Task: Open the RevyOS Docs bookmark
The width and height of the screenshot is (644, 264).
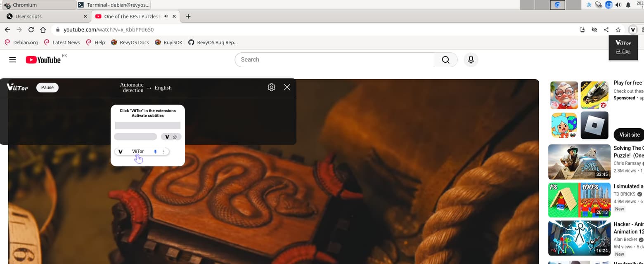Action: (x=130, y=42)
